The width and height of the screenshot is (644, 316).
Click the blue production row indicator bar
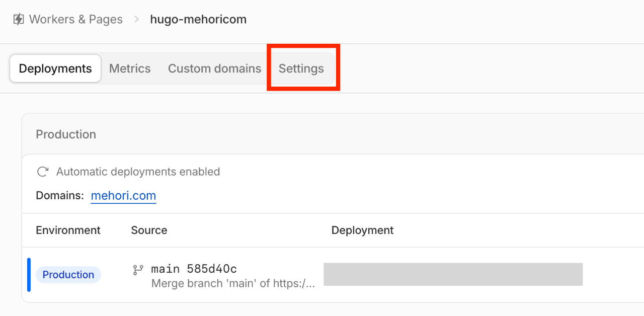pyautogui.click(x=29, y=275)
